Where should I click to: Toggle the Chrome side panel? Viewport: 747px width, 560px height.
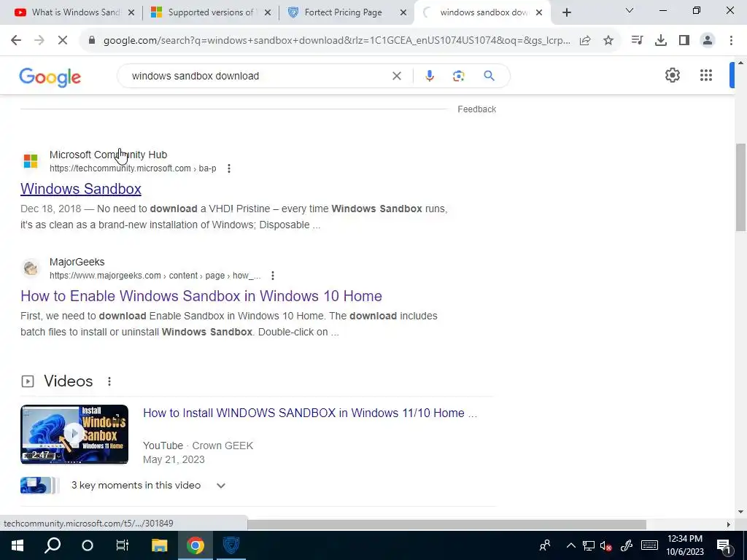click(x=684, y=41)
